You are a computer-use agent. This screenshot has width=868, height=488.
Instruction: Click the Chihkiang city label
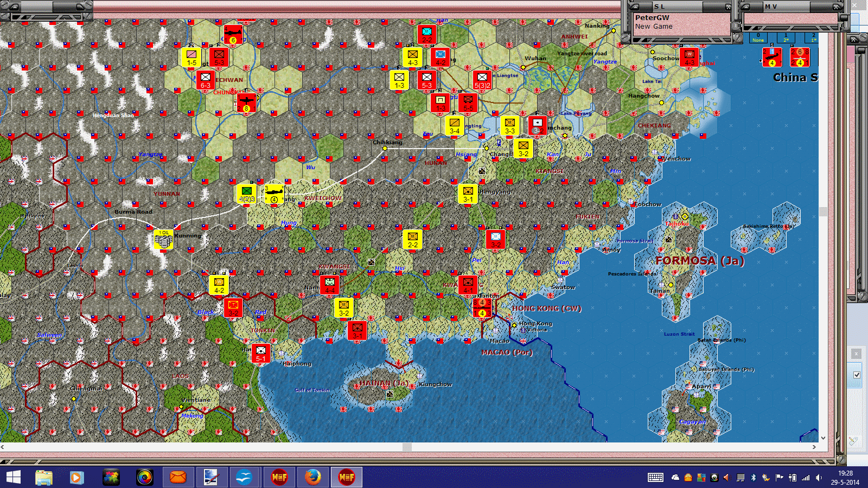coord(387,143)
